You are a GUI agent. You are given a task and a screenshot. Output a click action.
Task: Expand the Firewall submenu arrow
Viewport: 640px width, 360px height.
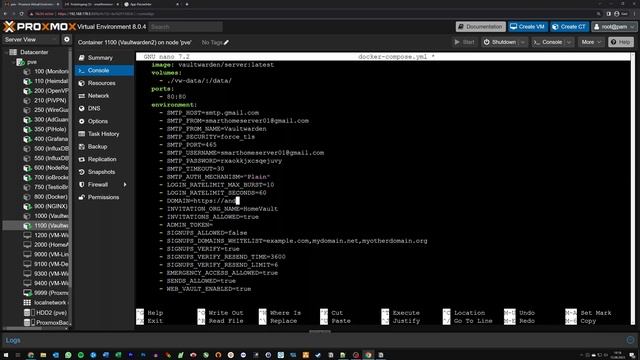tap(125, 184)
